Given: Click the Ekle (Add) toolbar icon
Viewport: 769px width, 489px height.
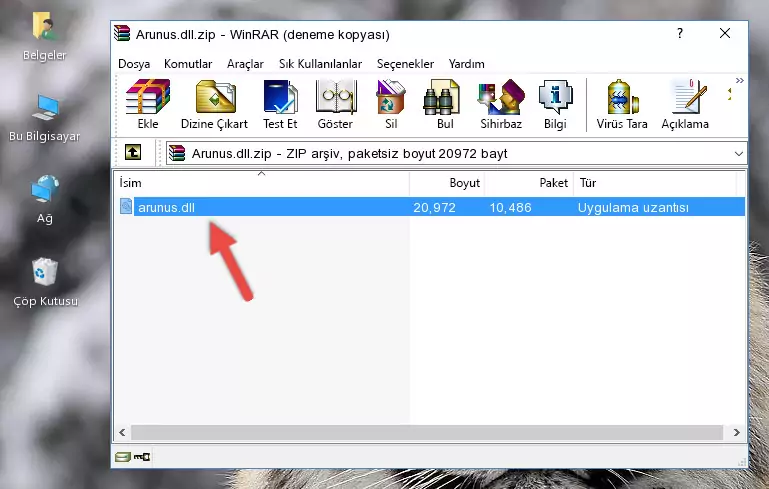Looking at the screenshot, I should tap(148, 97).
